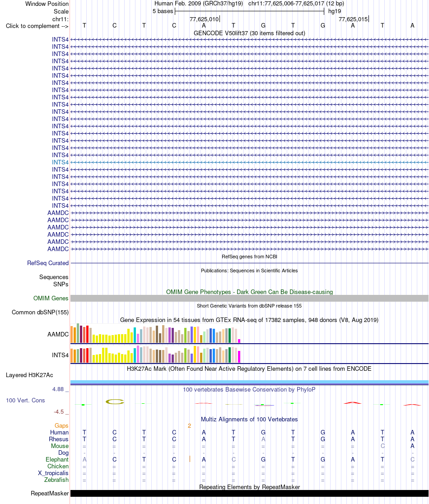Click the 'Common dbSNP(155)' track label

(x=40, y=313)
